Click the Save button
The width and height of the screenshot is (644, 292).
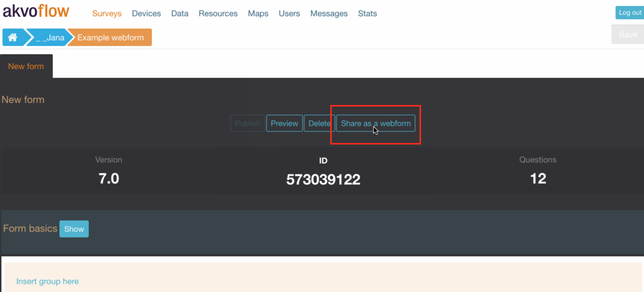[628, 34]
